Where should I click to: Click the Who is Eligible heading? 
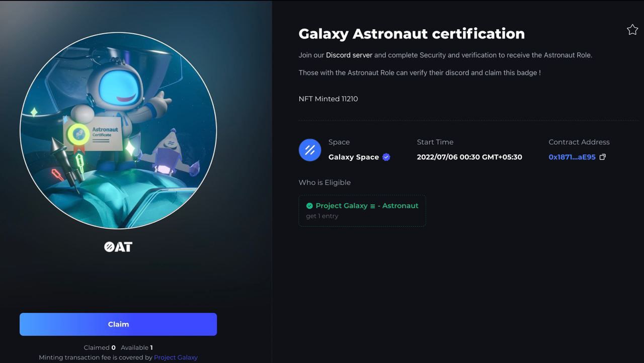click(x=325, y=183)
